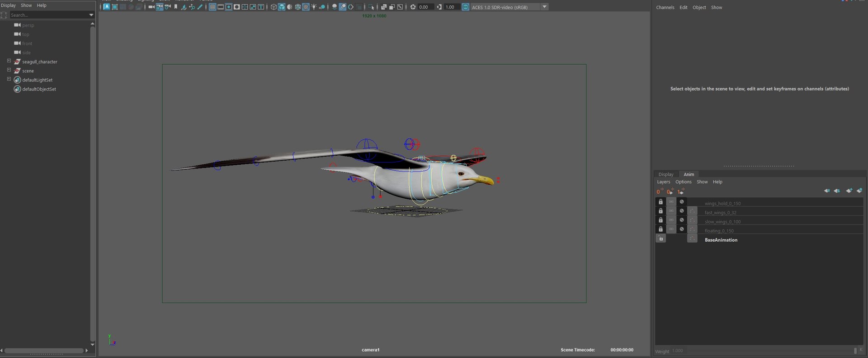Click the bookmark icon in viewport toolbar
Viewport: 868px width, 358px height.
pos(176,7)
